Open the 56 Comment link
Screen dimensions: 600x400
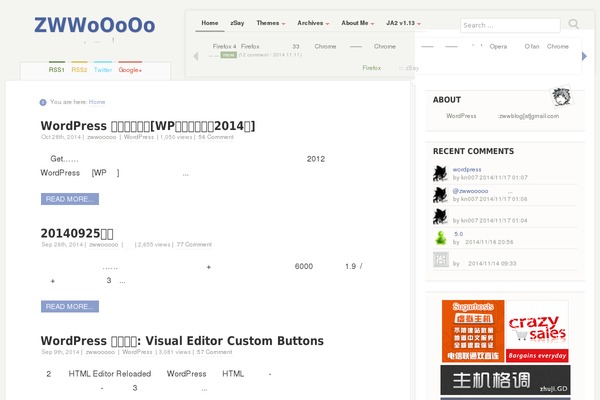216,137
